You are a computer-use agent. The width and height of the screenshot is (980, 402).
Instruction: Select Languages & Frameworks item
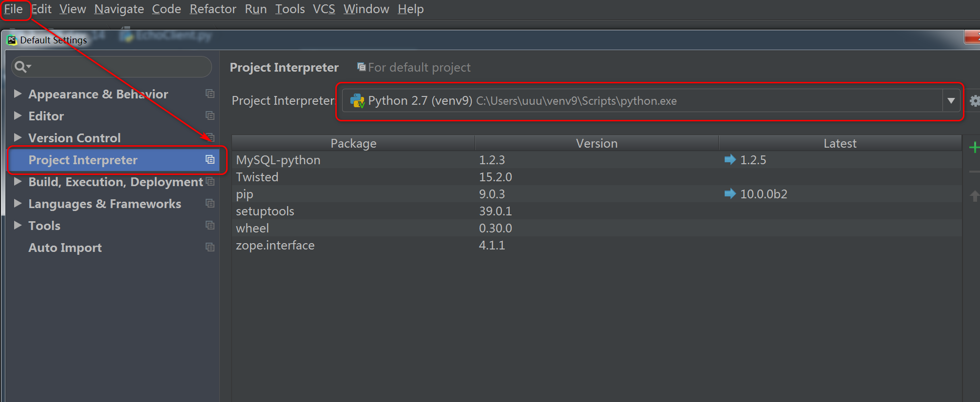pyautogui.click(x=105, y=204)
